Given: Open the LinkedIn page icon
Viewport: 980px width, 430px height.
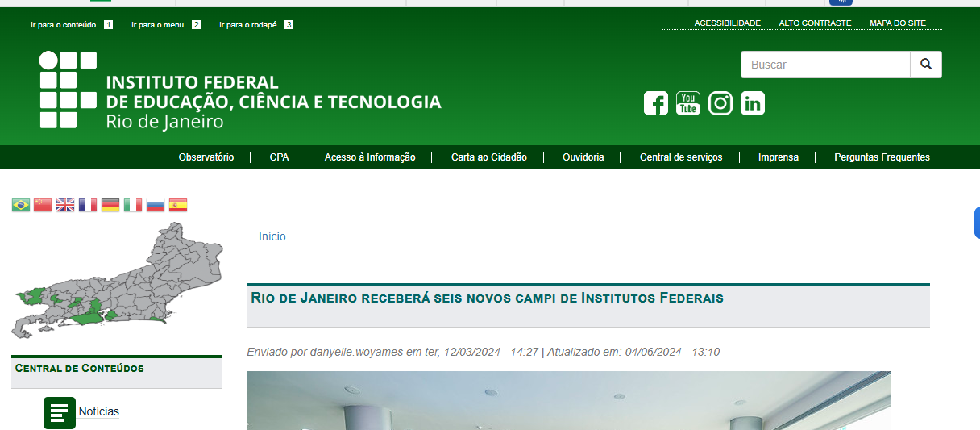Looking at the screenshot, I should pyautogui.click(x=753, y=103).
